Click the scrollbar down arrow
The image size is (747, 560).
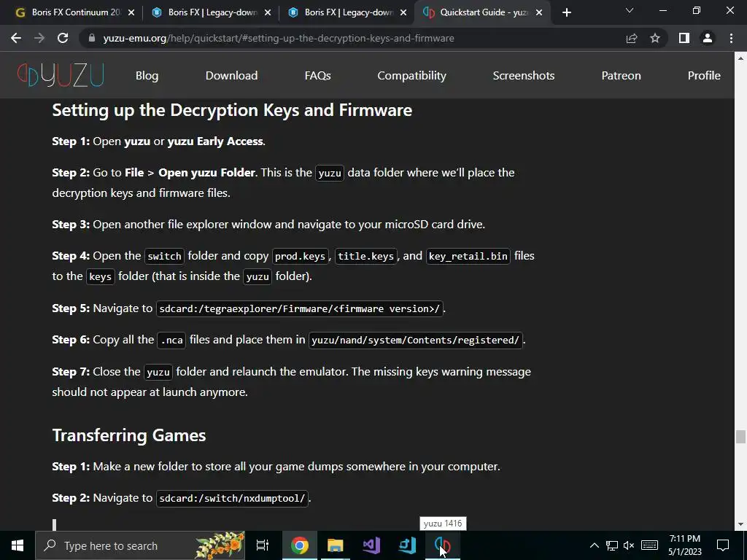coord(740,524)
